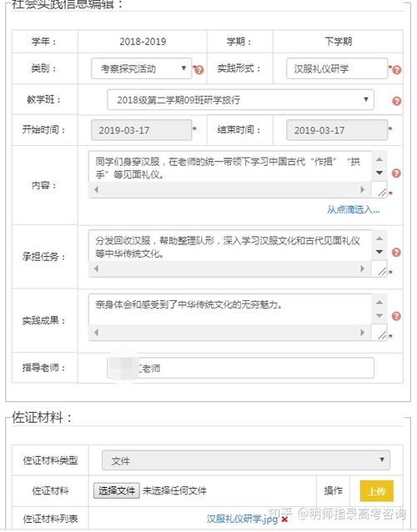Click 开始时间 date field 2019-03-17
417x532 pixels.
pos(142,130)
